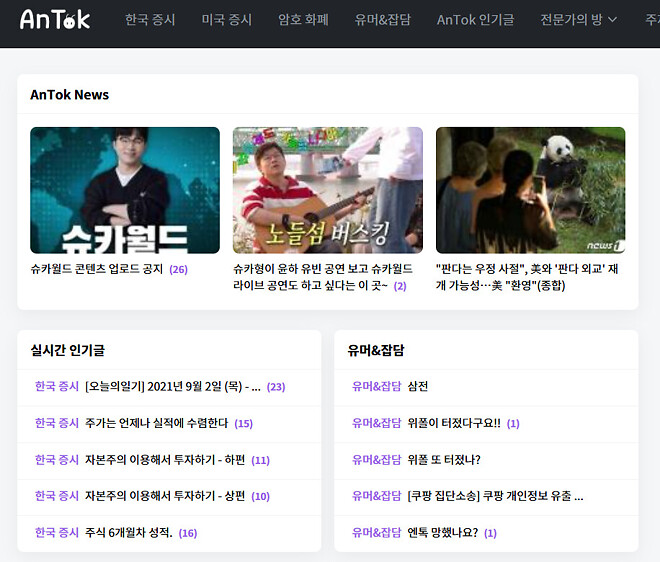Open the 쿠팡 집단소송 post
Screen dimensions: 660x562
(495, 496)
